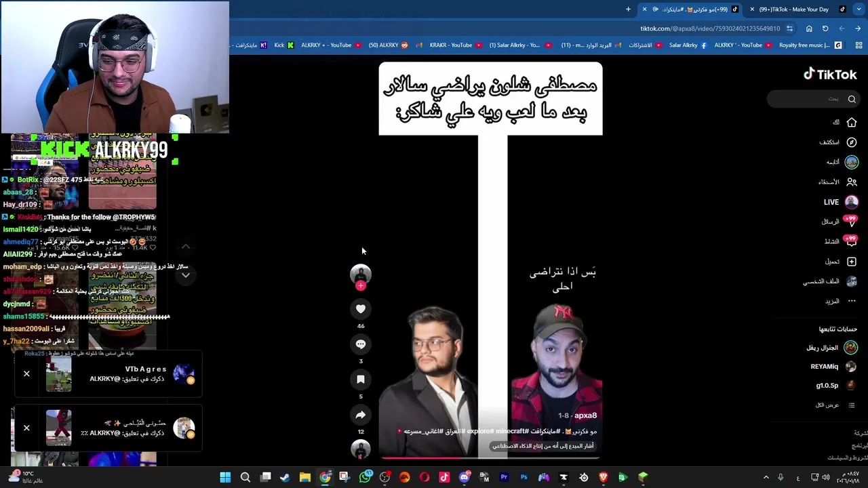The width and height of the screenshot is (868, 488).
Task: Share the video with the arrow icon
Action: click(361, 415)
